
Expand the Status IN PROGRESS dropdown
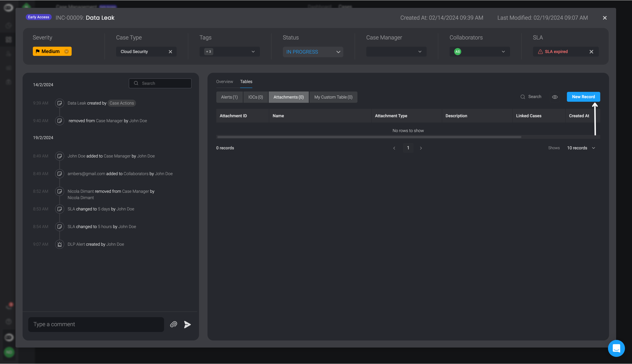[338, 52]
